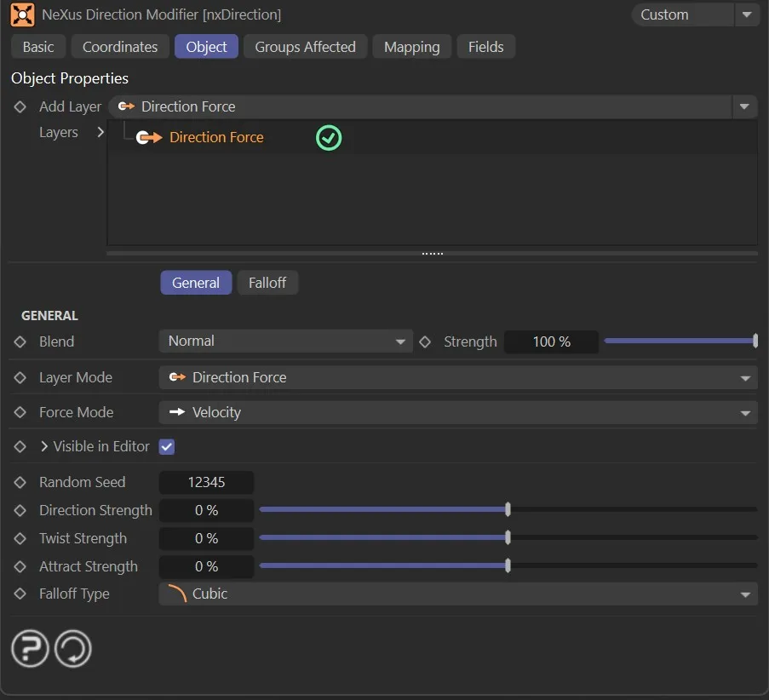Select the Falloff sub-tab button
This screenshot has width=769, height=700.
tap(267, 283)
